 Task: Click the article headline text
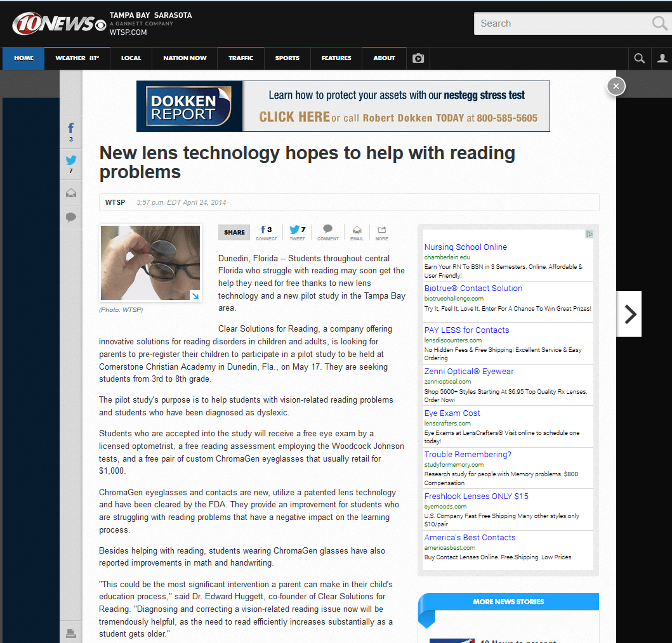click(307, 162)
